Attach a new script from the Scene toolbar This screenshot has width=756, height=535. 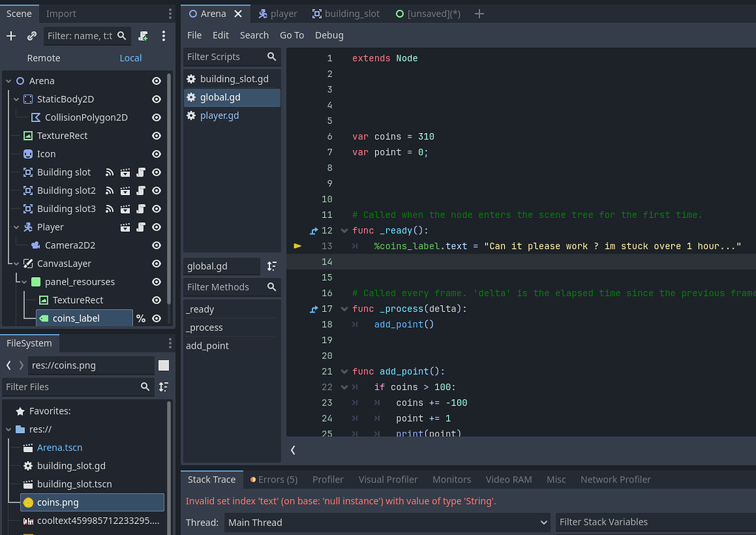[142, 35]
